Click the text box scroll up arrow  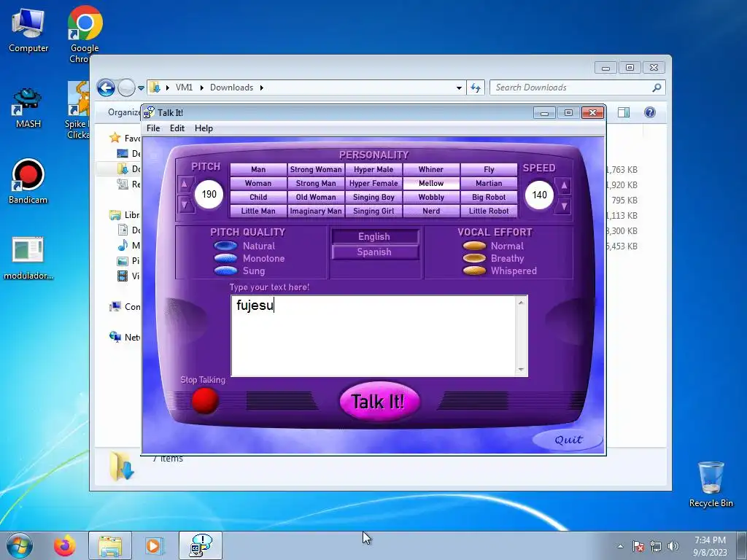pyautogui.click(x=521, y=303)
